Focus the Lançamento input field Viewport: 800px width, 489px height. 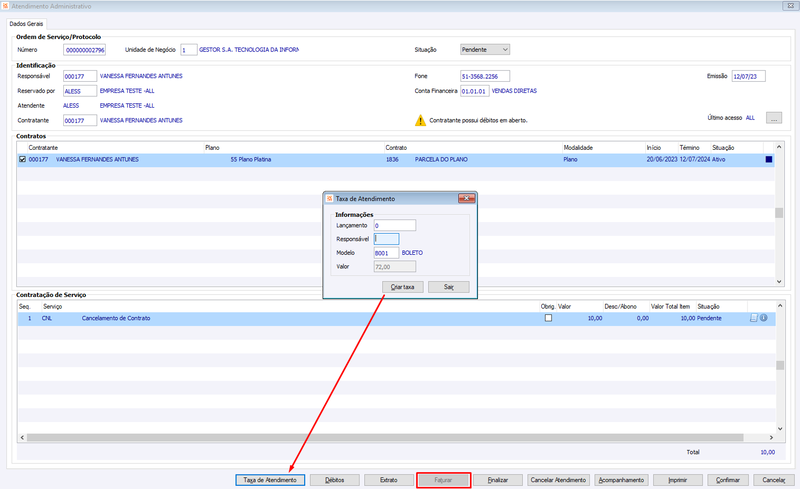point(395,225)
